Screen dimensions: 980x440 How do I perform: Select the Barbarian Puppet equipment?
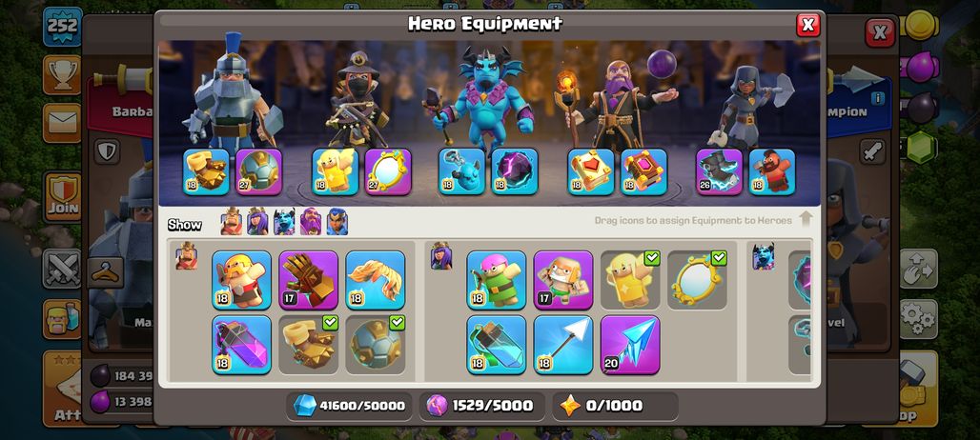241,280
